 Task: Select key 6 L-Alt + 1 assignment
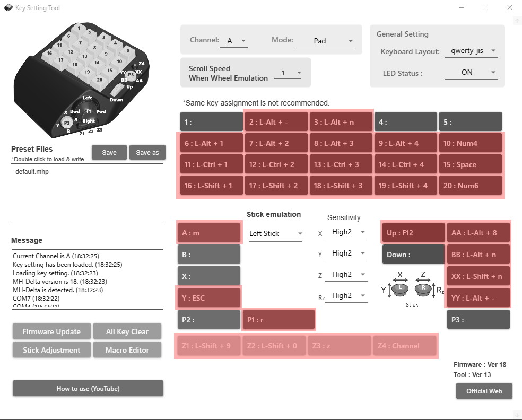[211, 143]
